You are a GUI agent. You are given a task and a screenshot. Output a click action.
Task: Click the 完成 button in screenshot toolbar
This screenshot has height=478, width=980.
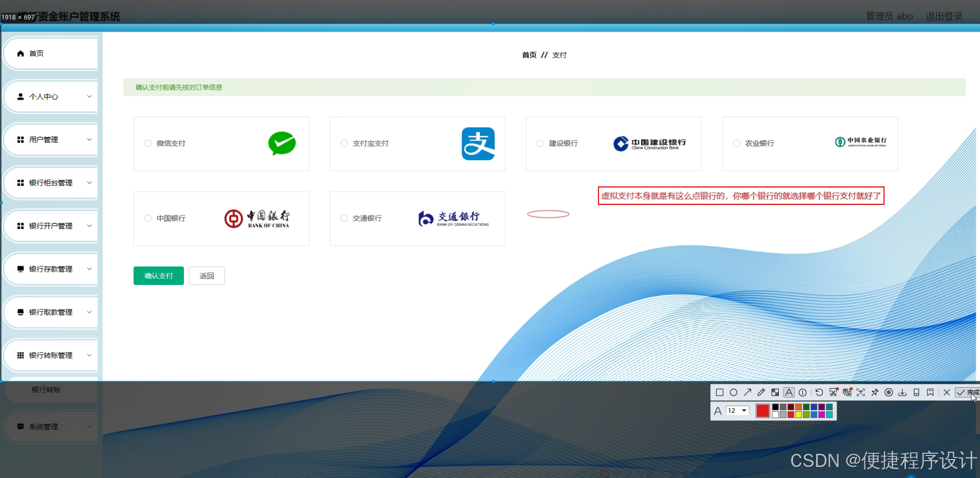tap(967, 392)
